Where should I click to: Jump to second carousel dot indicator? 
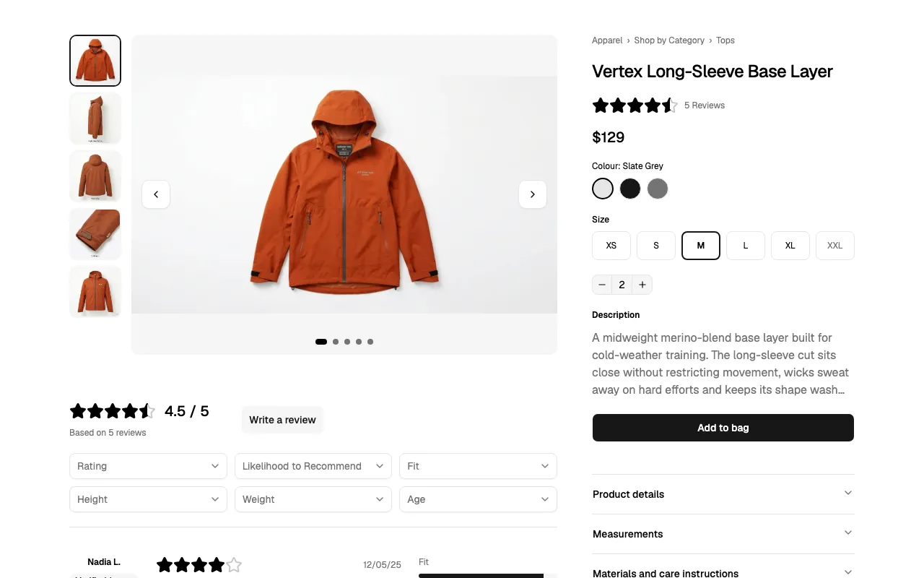336,342
